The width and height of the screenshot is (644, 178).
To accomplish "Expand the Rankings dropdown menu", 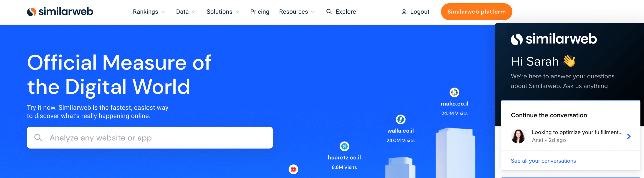I will [x=149, y=12].
